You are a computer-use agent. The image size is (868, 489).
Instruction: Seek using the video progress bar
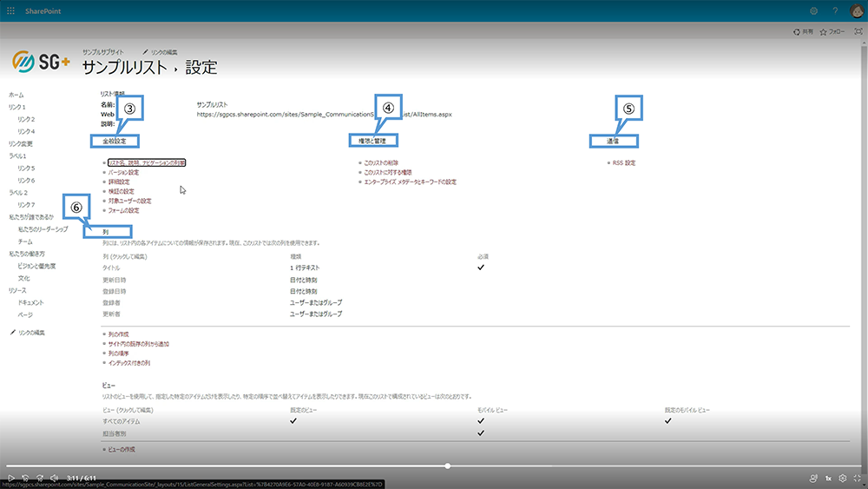coord(433,466)
